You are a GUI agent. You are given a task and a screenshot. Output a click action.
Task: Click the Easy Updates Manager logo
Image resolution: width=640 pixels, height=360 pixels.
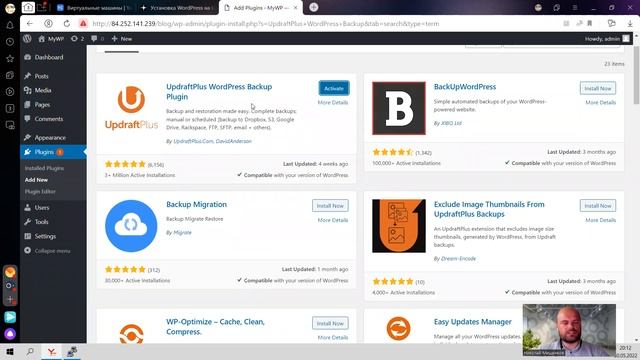point(399,329)
